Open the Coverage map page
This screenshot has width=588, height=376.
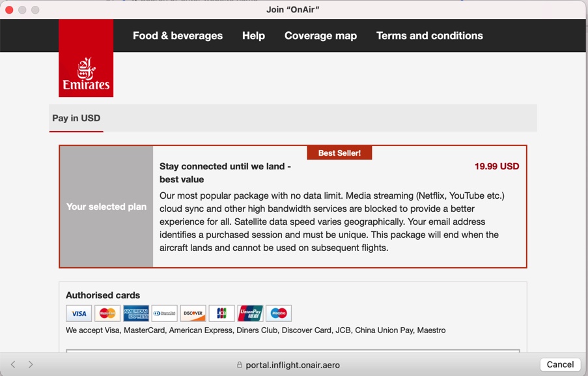click(320, 36)
